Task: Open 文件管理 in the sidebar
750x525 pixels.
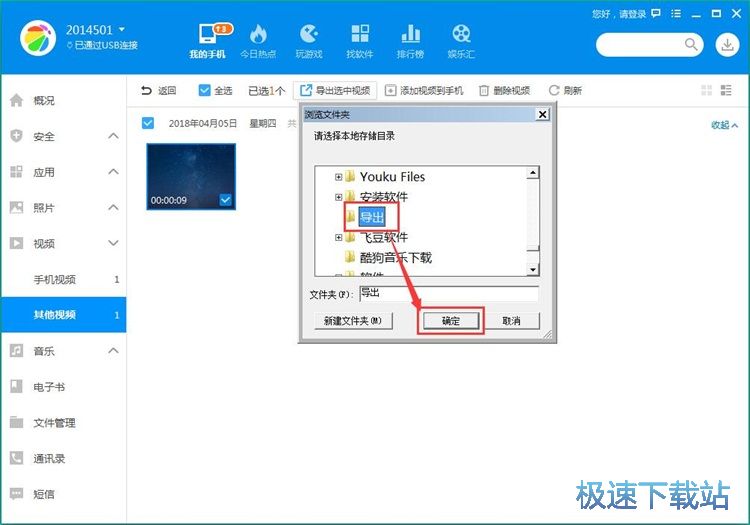Action: pyautogui.click(x=63, y=423)
